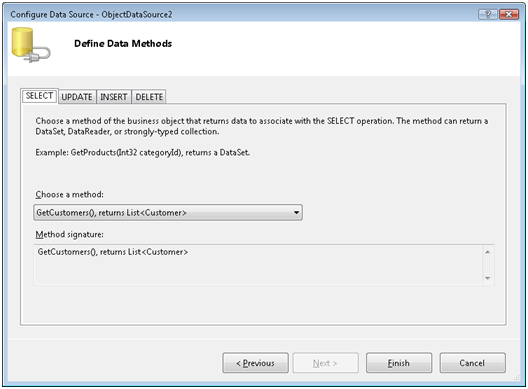Viewport: 528px width, 389px height.
Task: Select the GetCustomers() method combo box
Action: tap(168, 213)
